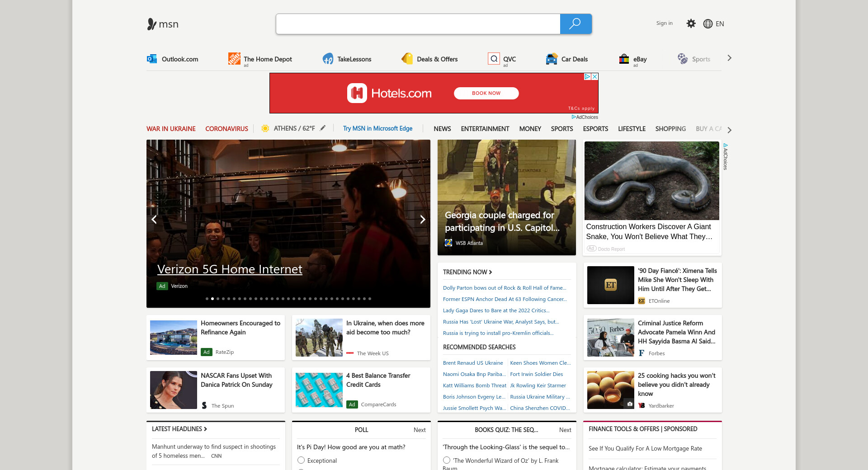Expand more shortcuts with right chevron
This screenshot has width=868, height=470.
tap(729, 58)
